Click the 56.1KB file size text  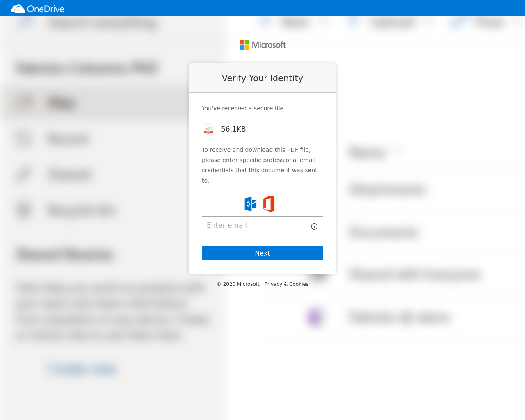pyautogui.click(x=233, y=129)
